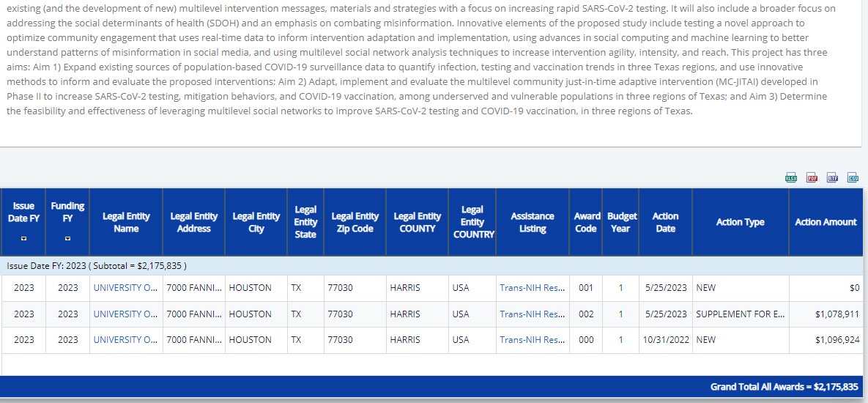Select the $0 action amount cell
This screenshot has height=403, width=868.
[826, 288]
